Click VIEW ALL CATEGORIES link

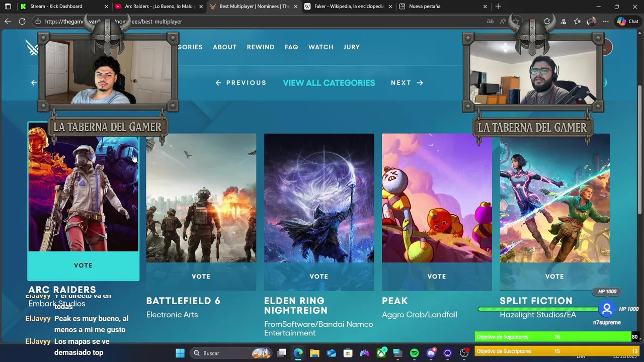coord(329,83)
